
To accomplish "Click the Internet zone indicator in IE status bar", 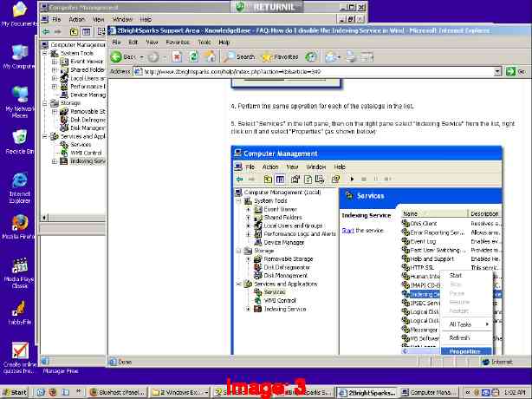I will [x=497, y=362].
